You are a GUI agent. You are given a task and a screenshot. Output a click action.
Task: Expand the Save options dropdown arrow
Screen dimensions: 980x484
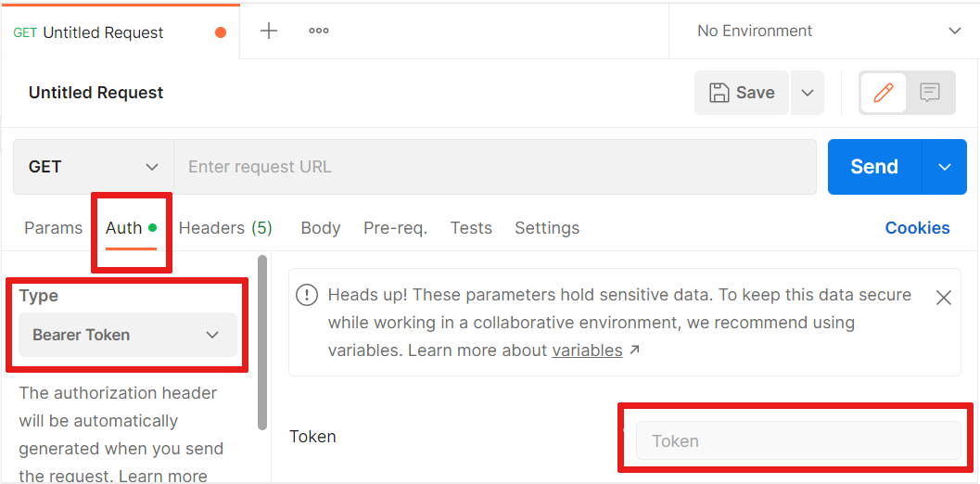(x=808, y=93)
